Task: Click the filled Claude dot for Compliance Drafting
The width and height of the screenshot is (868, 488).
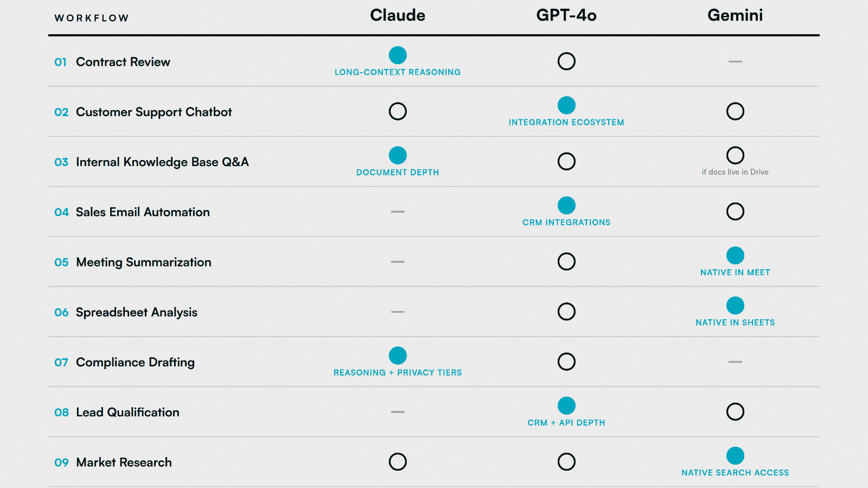Action: coord(398,356)
